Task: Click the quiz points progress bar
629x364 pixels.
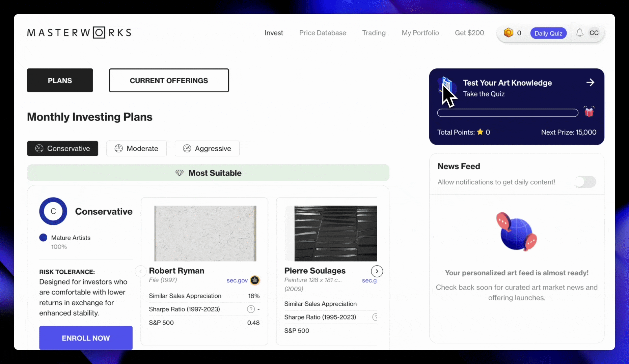Action: click(x=508, y=113)
